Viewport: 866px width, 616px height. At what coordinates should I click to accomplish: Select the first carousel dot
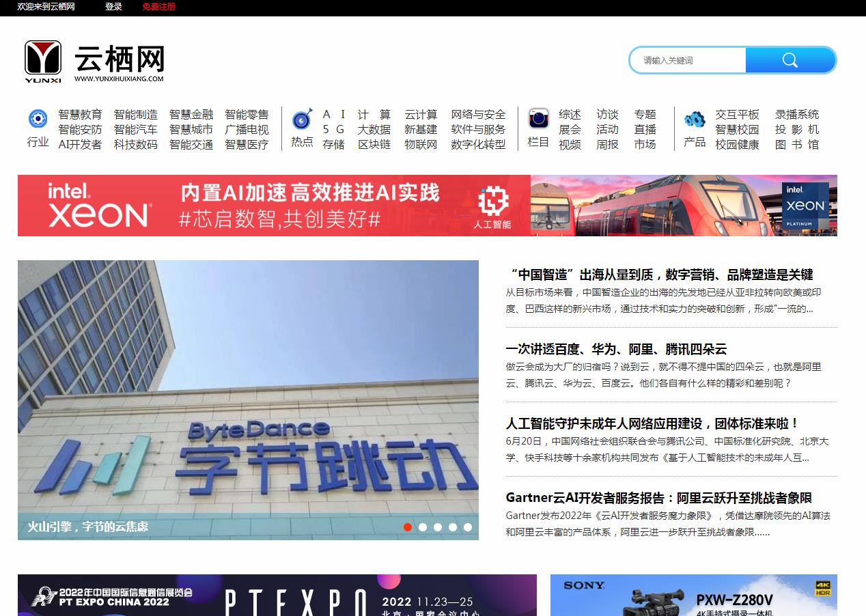coord(408,527)
